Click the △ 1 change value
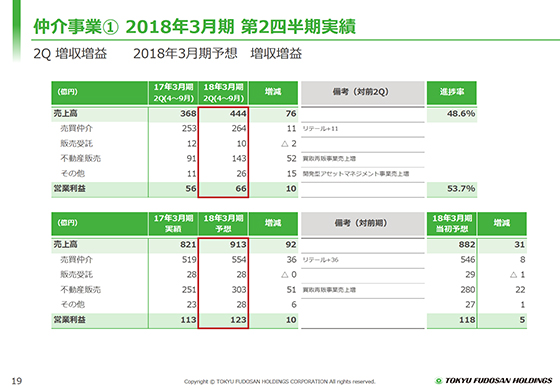The height and width of the screenshot is (388, 560). tap(518, 274)
